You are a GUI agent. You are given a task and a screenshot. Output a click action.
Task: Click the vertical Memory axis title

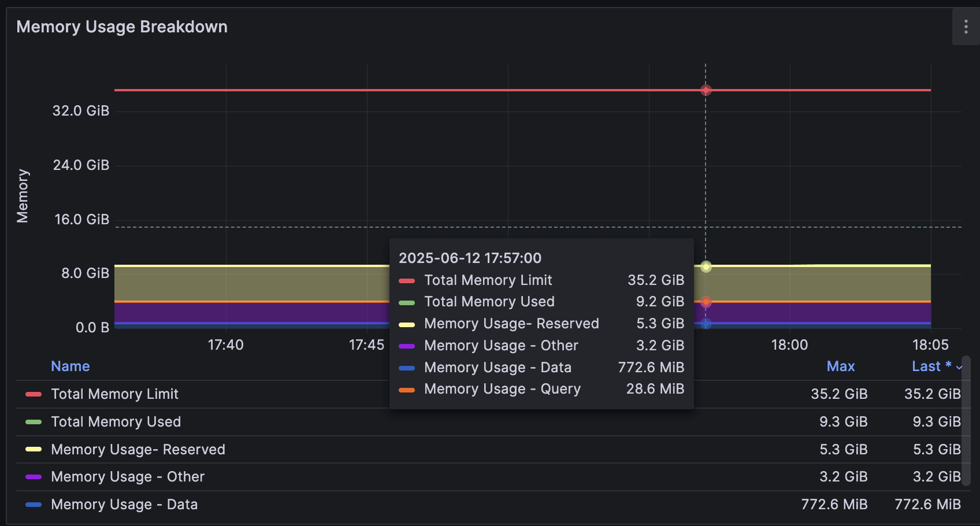point(23,195)
